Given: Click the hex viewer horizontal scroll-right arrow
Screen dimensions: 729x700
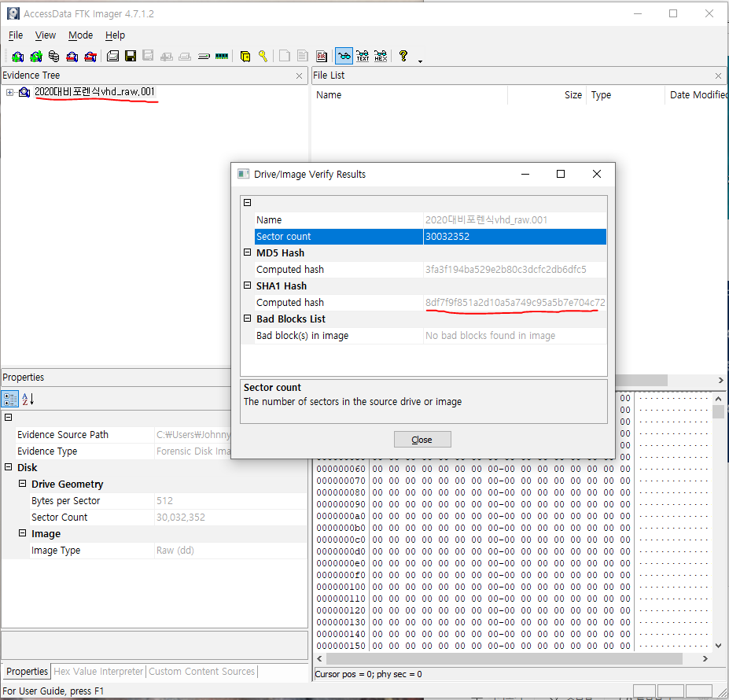Looking at the screenshot, I should point(705,658).
